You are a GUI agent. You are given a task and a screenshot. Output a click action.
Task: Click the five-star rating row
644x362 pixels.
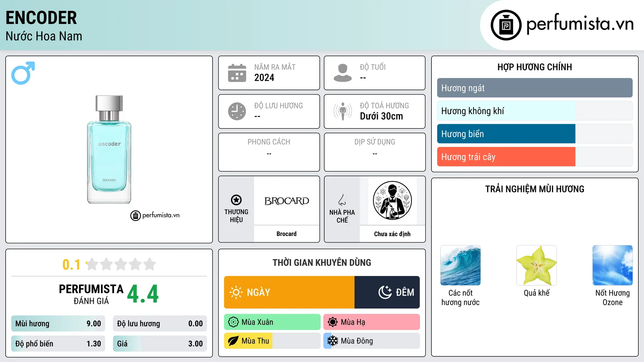tap(121, 264)
